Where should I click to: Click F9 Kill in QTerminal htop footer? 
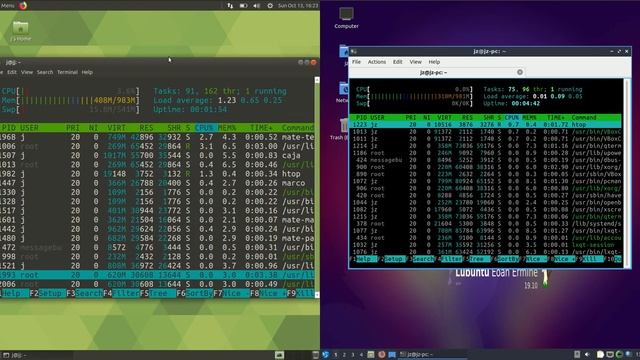pyautogui.click(x=589, y=259)
